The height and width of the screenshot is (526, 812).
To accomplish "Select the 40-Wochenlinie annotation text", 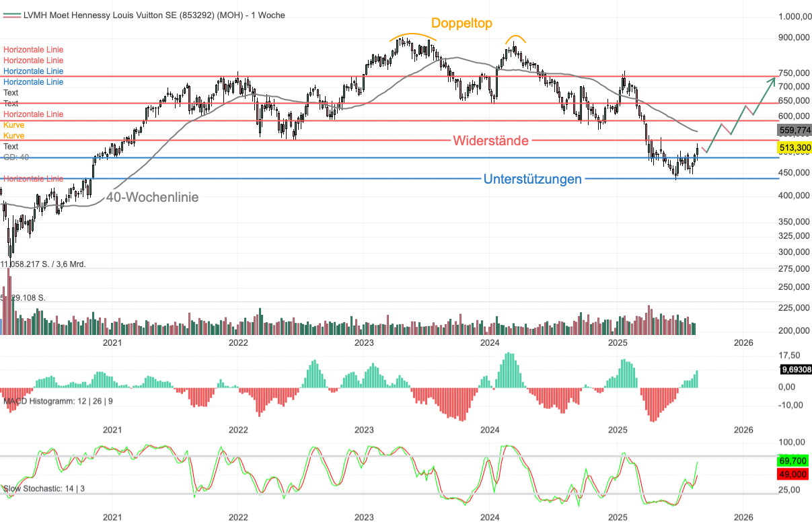I will (x=153, y=197).
